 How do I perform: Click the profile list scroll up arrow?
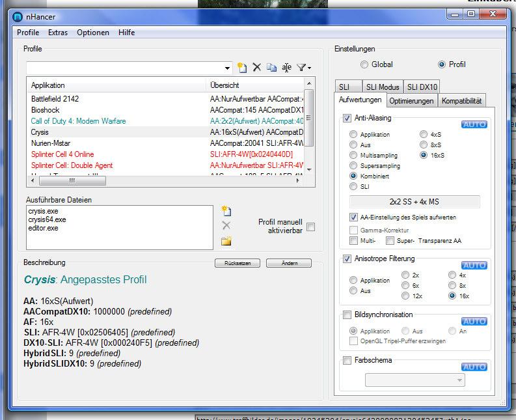(309, 83)
